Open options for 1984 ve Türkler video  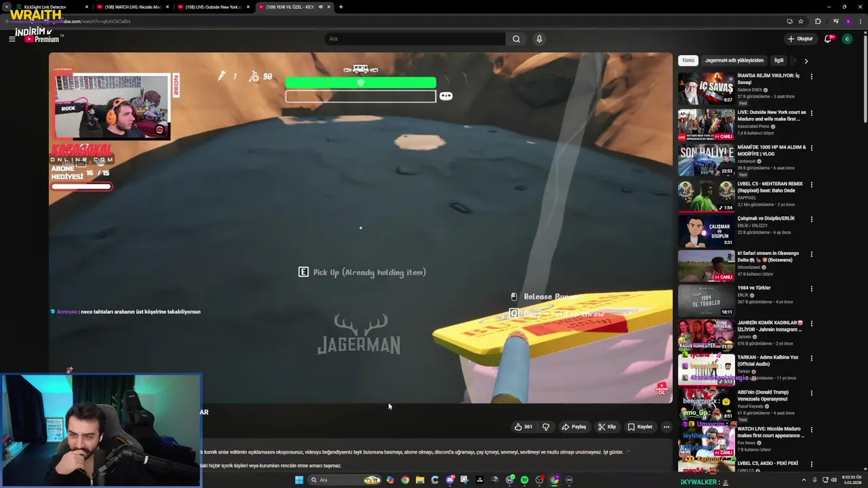[x=811, y=289]
